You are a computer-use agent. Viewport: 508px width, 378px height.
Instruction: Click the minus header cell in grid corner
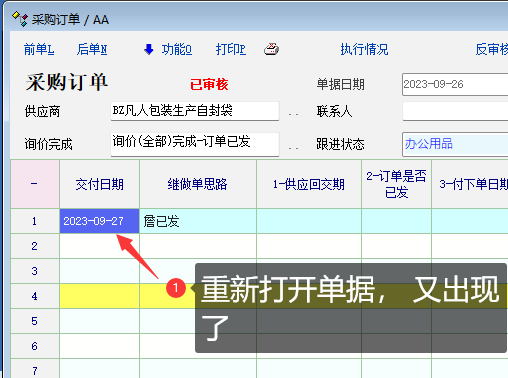point(35,184)
